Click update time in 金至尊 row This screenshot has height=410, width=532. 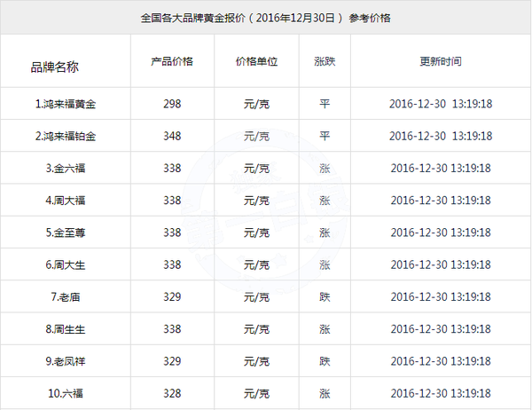pos(441,233)
